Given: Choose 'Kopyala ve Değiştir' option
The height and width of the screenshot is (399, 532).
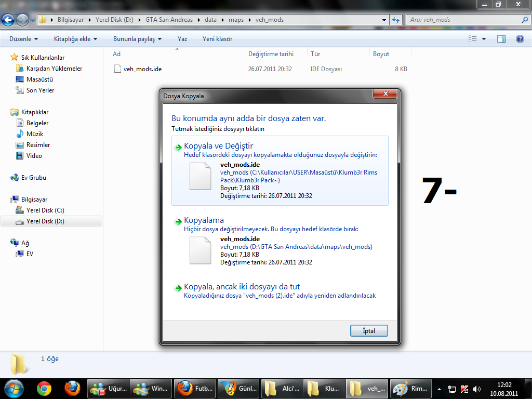Looking at the screenshot, I should pyautogui.click(x=280, y=170).
